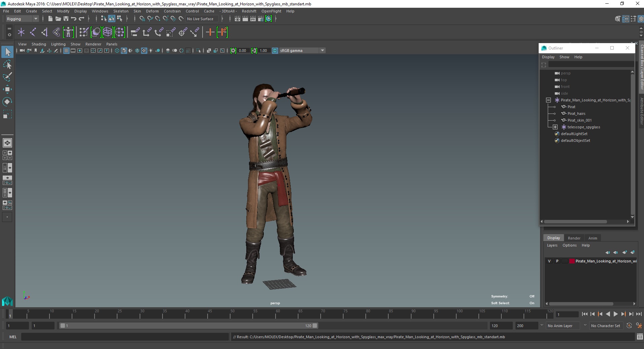The width and height of the screenshot is (644, 349).
Task: Click the Set Key plus icon
Action: (x=210, y=32)
